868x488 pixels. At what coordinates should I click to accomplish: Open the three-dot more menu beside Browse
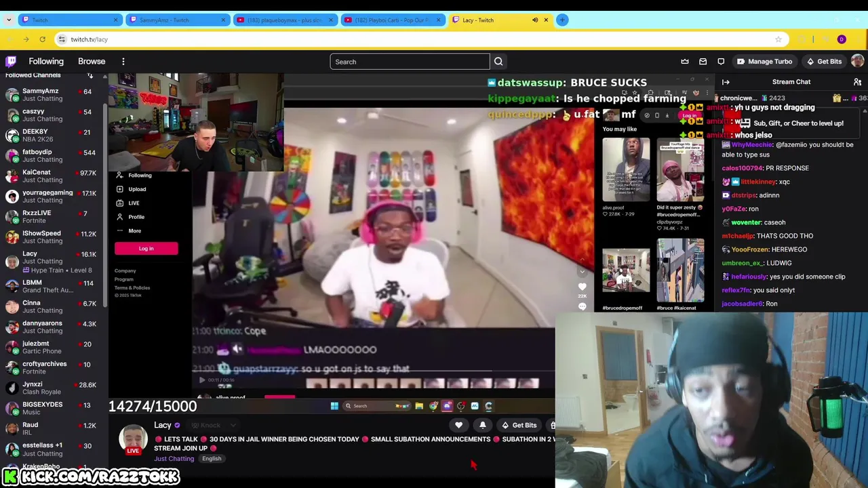click(x=123, y=62)
